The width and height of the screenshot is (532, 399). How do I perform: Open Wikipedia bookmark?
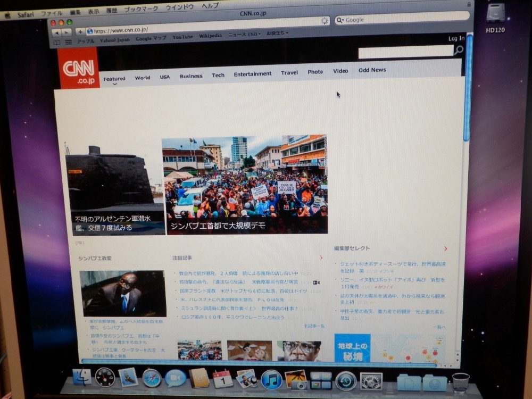coord(210,36)
